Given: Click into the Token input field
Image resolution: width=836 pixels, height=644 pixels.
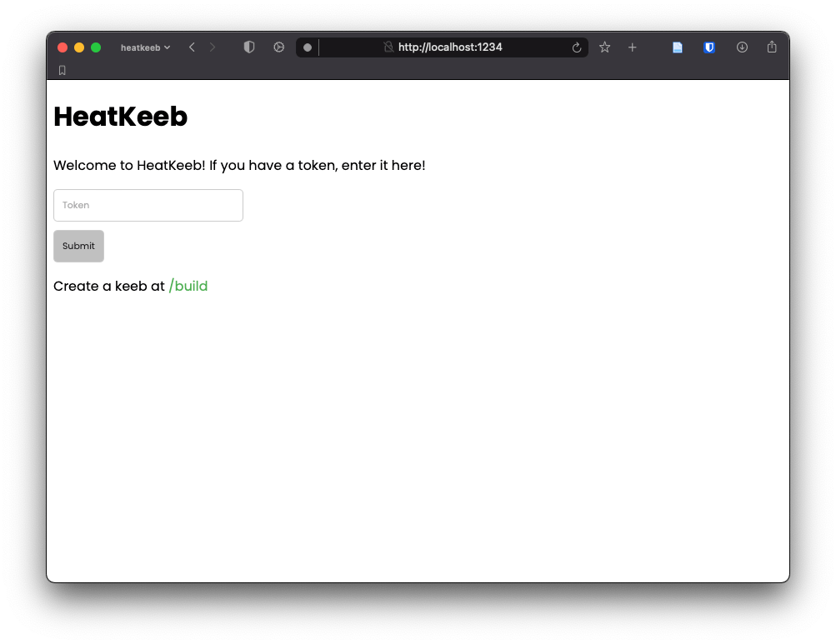Looking at the screenshot, I should 148,205.
